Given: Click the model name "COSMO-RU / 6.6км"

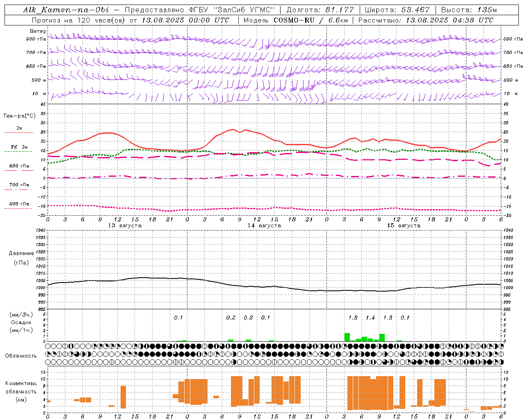Looking at the screenshot, I should tap(311, 20).
